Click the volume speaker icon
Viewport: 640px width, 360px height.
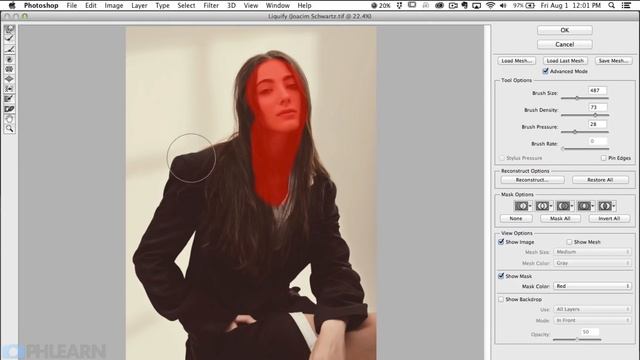tap(503, 5)
